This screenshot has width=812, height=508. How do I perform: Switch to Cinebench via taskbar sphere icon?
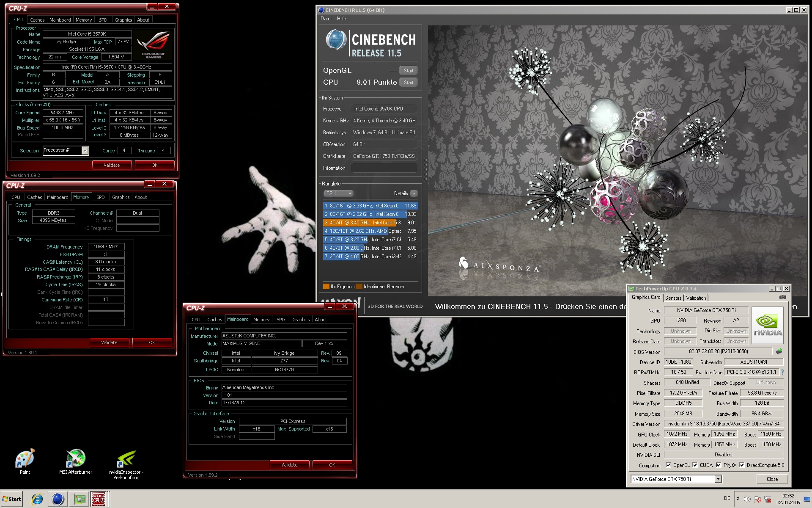[x=58, y=499]
